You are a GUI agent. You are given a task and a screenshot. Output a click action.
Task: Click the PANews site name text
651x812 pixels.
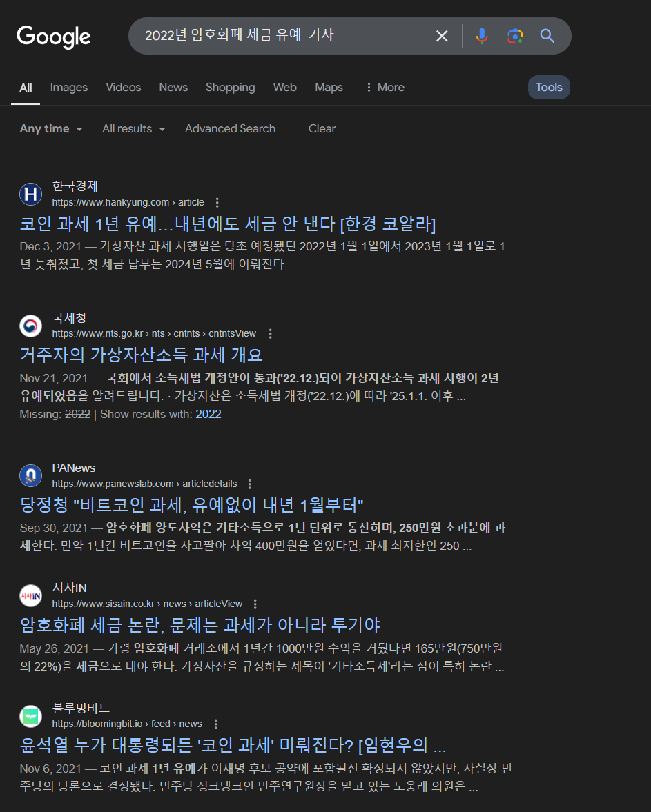point(74,468)
